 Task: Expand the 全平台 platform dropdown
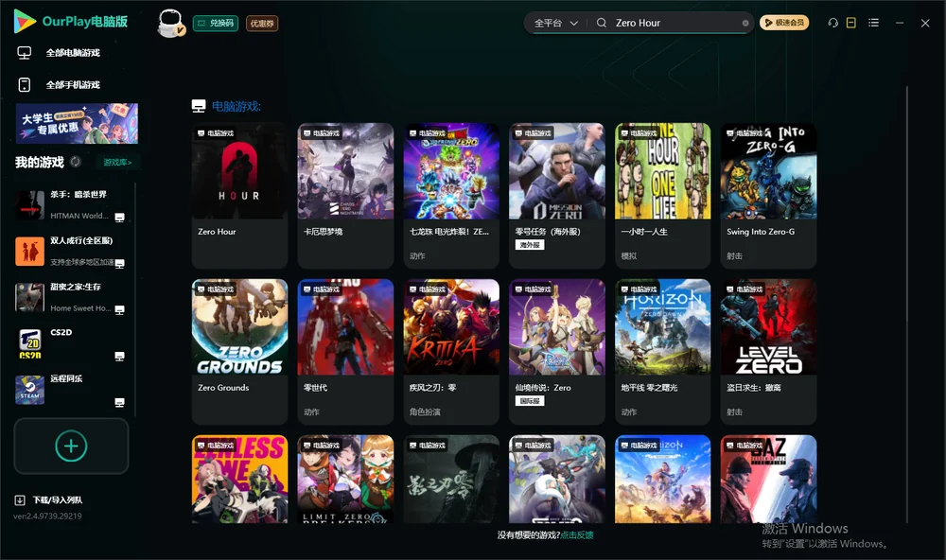556,23
